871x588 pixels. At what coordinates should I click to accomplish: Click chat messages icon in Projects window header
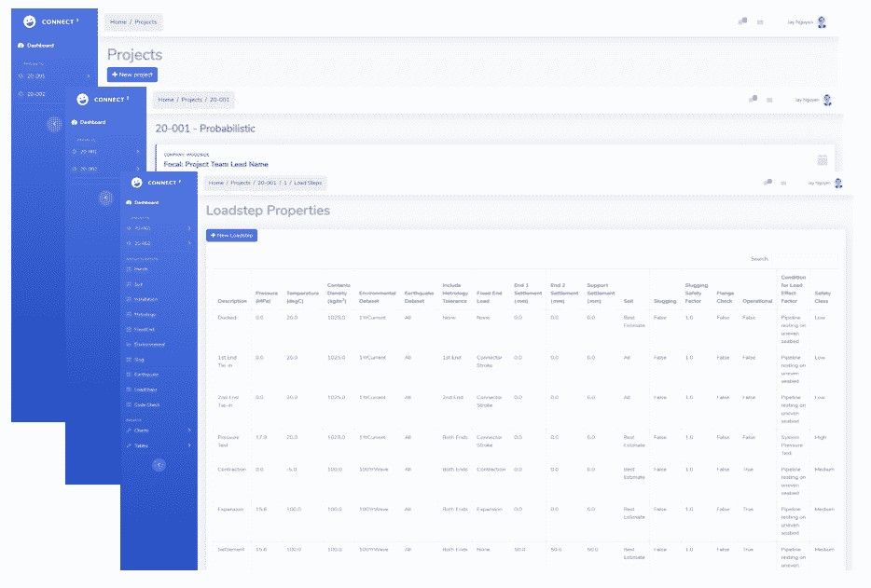click(742, 21)
